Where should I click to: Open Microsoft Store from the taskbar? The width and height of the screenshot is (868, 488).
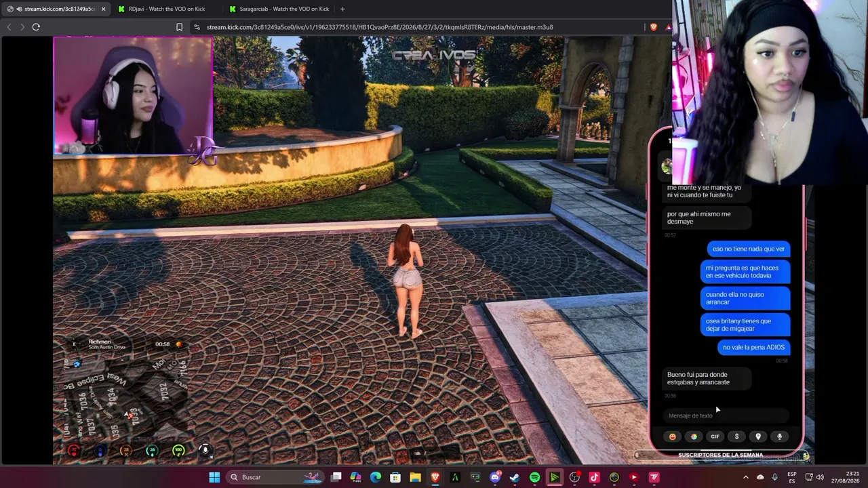395,477
